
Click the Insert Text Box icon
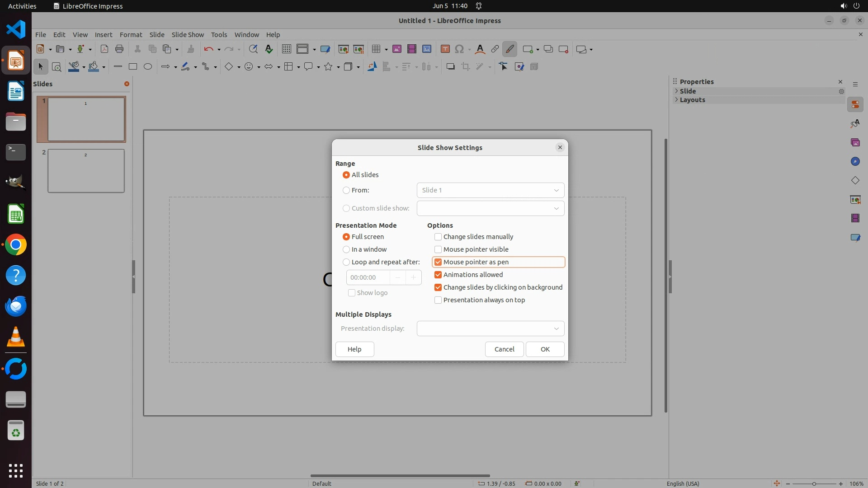(445, 49)
